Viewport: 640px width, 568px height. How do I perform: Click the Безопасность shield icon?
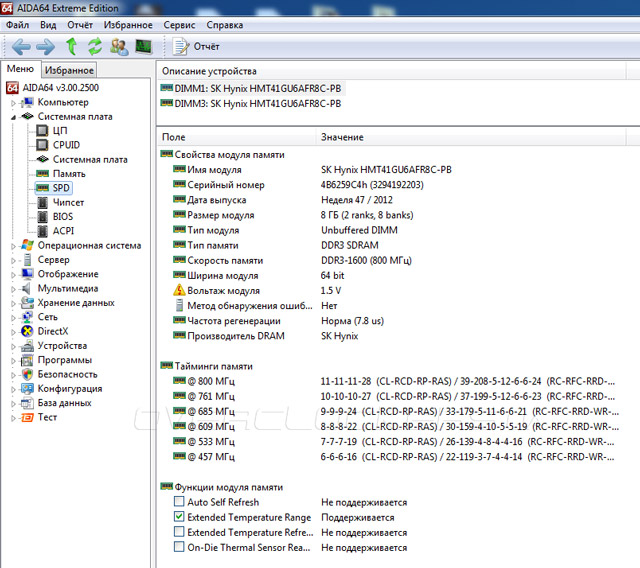click(27, 374)
